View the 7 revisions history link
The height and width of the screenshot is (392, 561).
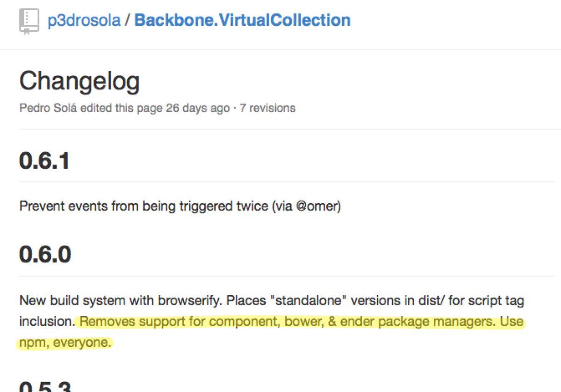267,108
